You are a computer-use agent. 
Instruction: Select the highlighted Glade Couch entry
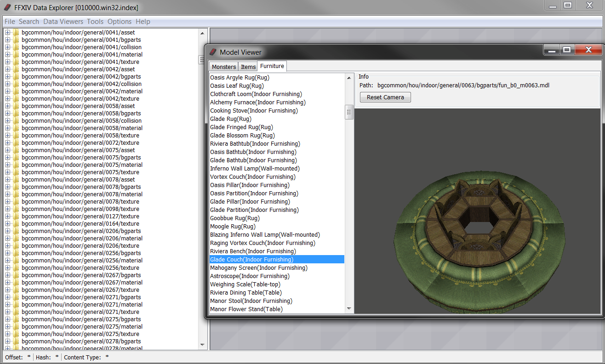277,260
